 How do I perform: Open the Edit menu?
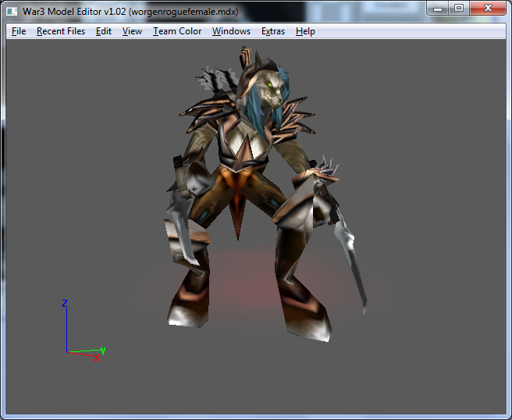click(x=104, y=31)
